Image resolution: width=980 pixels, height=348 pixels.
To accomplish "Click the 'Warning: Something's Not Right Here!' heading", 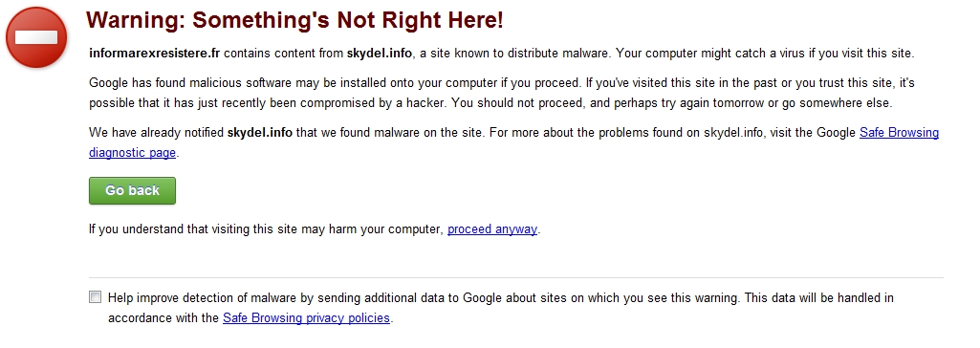I will pos(295,21).
